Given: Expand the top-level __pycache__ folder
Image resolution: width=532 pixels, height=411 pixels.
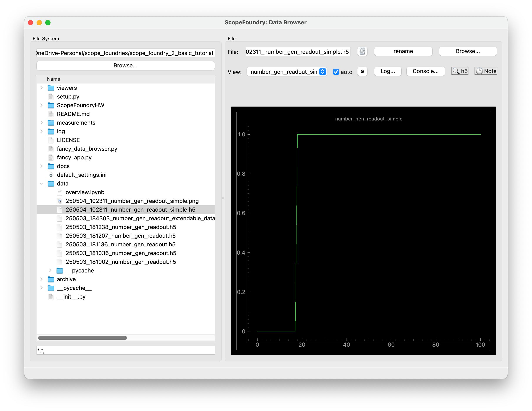Looking at the screenshot, I should [x=41, y=288].
